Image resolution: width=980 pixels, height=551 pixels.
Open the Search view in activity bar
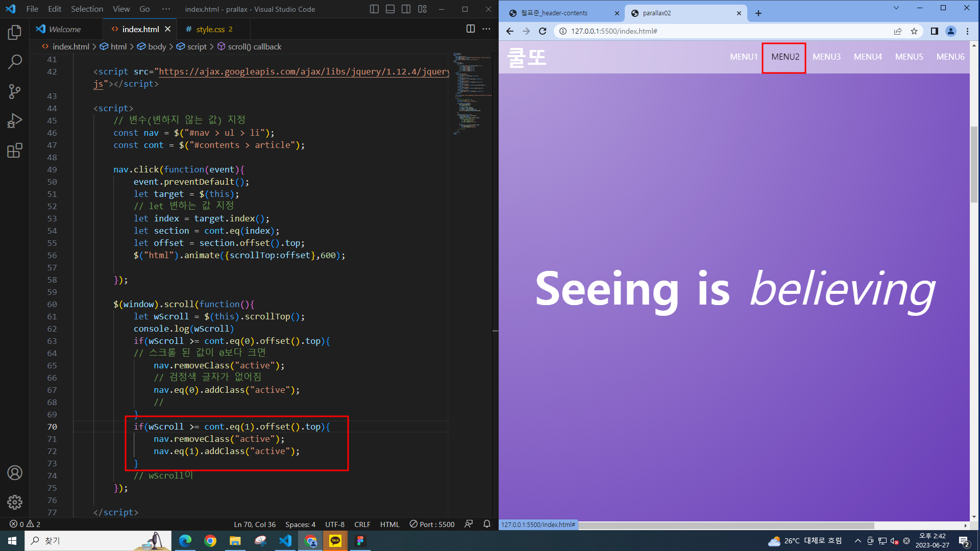[15, 62]
